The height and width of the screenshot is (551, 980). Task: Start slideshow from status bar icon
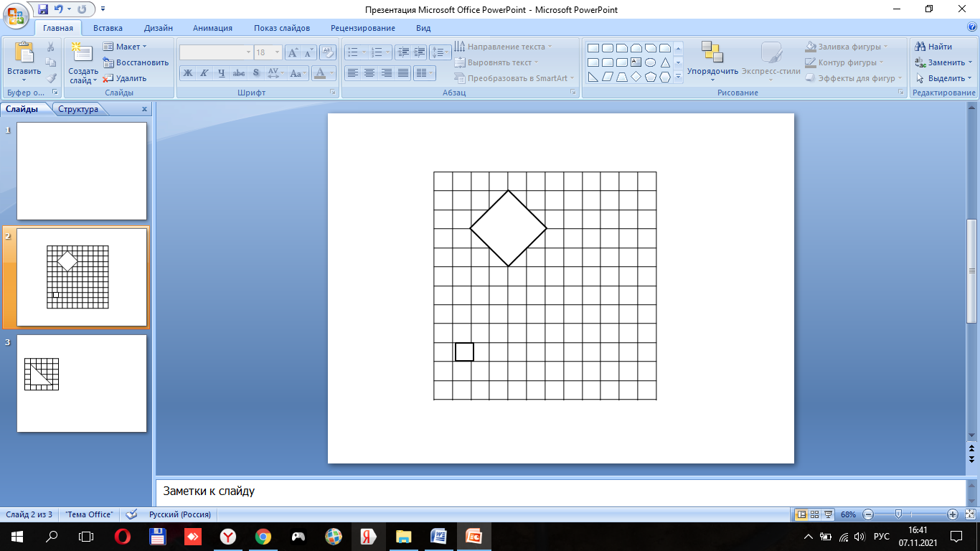pyautogui.click(x=828, y=514)
